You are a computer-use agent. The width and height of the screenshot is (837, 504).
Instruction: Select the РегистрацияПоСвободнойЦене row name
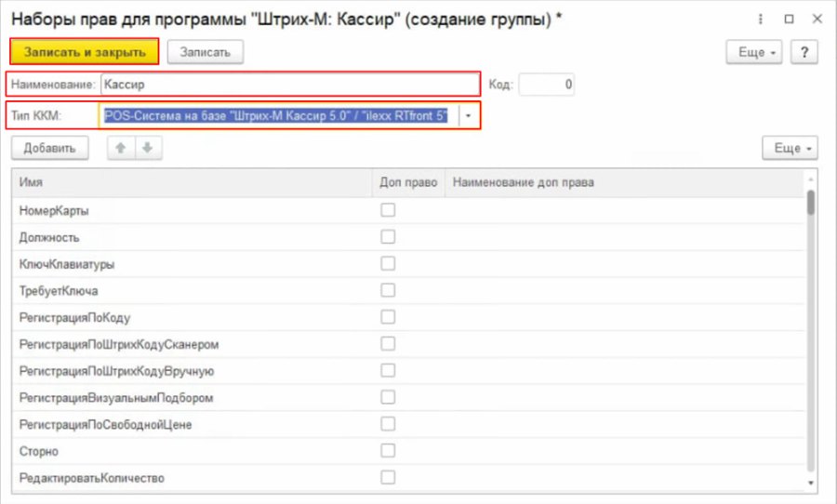(105, 424)
